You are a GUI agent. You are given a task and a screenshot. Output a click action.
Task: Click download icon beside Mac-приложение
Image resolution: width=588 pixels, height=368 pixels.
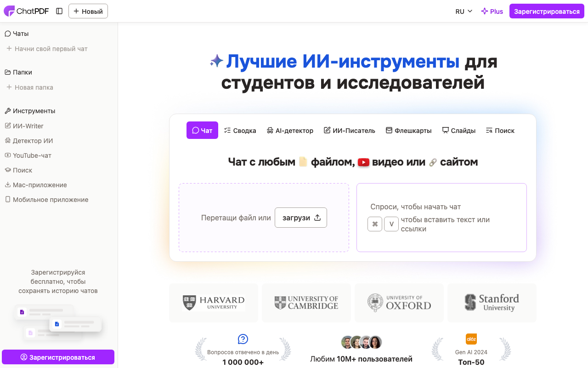coord(8,184)
